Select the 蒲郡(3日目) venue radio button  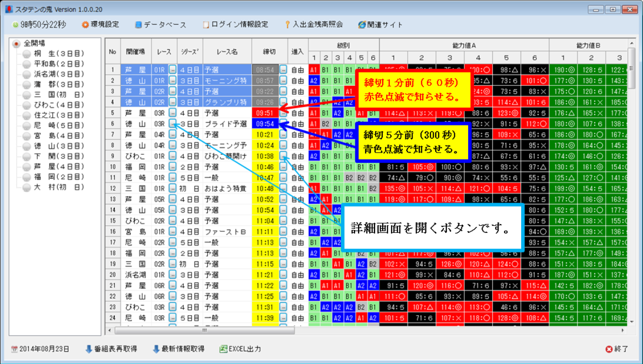27,84
